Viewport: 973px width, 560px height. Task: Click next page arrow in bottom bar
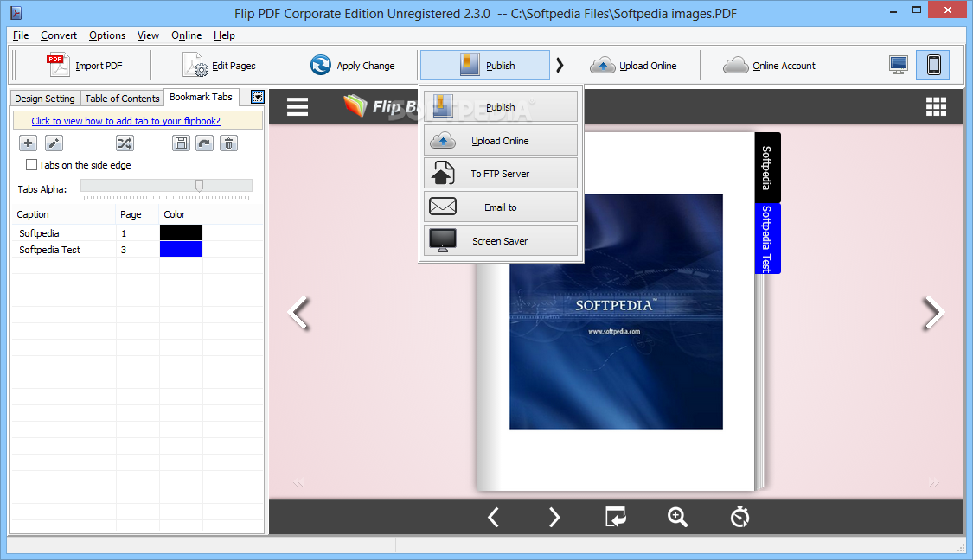click(554, 517)
